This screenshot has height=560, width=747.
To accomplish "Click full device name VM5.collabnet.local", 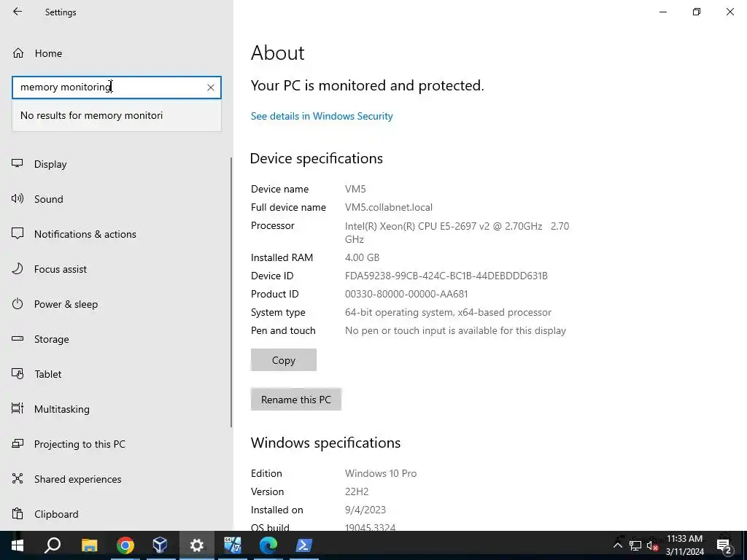I will click(389, 207).
